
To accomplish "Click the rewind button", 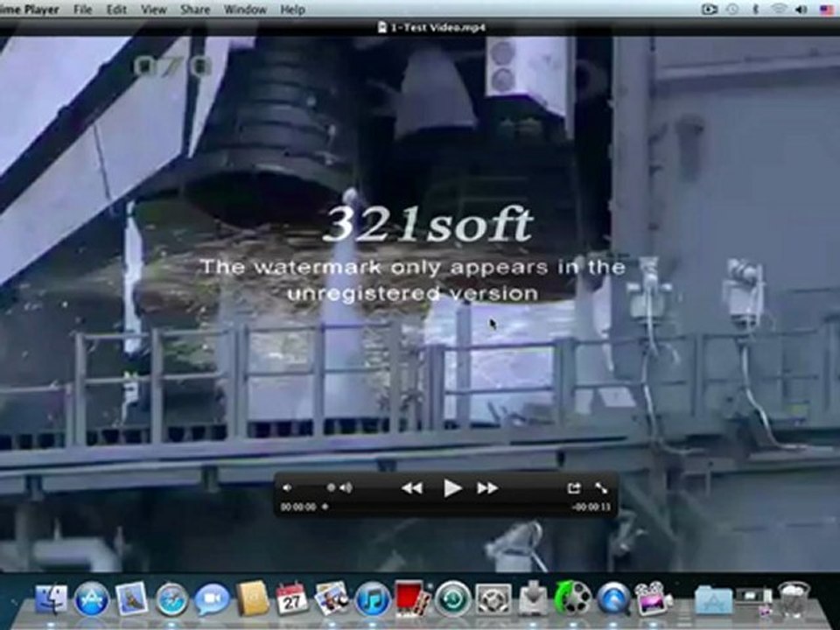I will pos(412,488).
